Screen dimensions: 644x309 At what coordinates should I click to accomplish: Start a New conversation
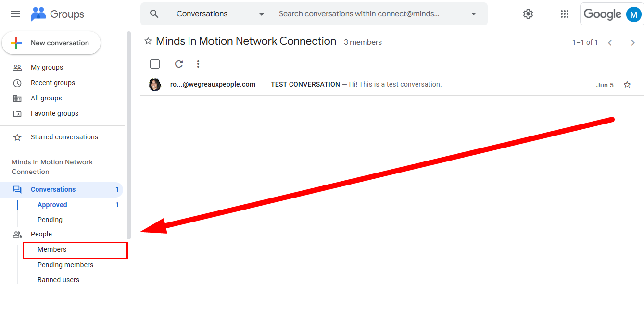(x=51, y=43)
